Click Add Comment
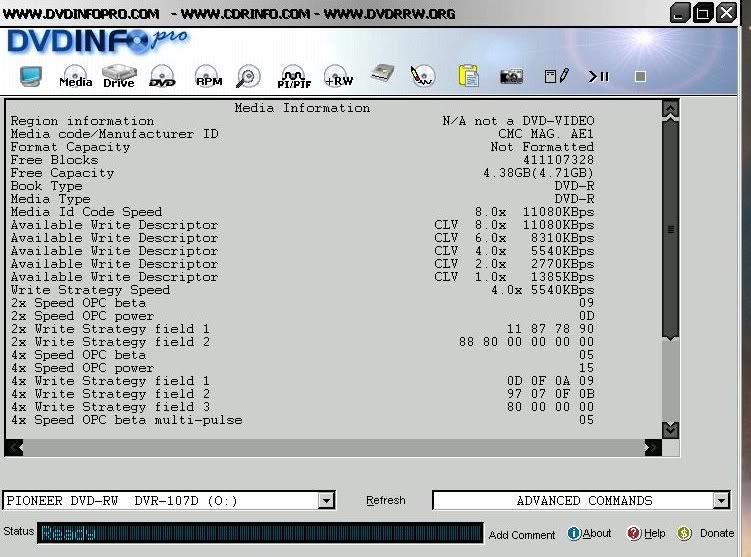Viewport: 751px width, 557px height. pyautogui.click(x=522, y=535)
